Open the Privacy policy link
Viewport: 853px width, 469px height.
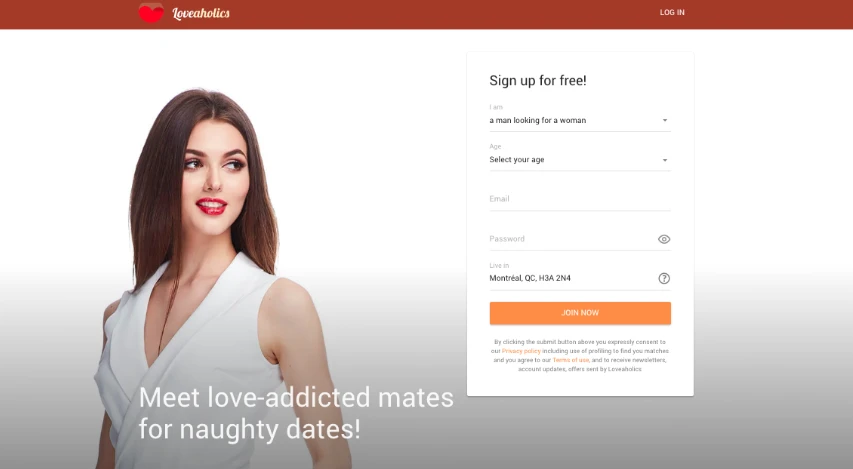(x=521, y=351)
